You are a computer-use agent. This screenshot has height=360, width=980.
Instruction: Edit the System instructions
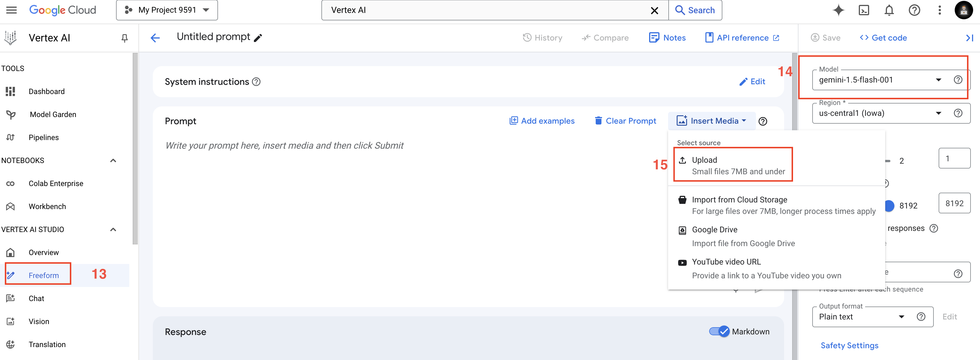(x=752, y=82)
